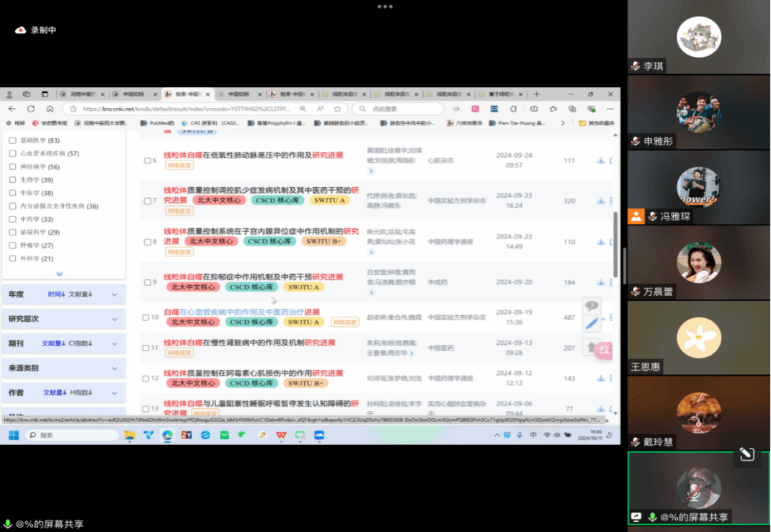771x532 pixels.
Task: Select the checkbox for result 10
Action: pyautogui.click(x=146, y=317)
